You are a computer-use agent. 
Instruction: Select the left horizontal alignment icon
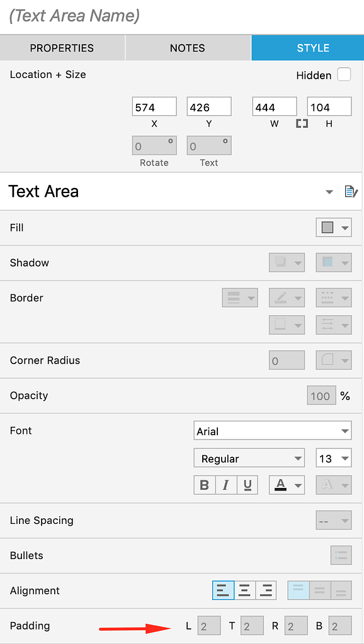point(223,590)
